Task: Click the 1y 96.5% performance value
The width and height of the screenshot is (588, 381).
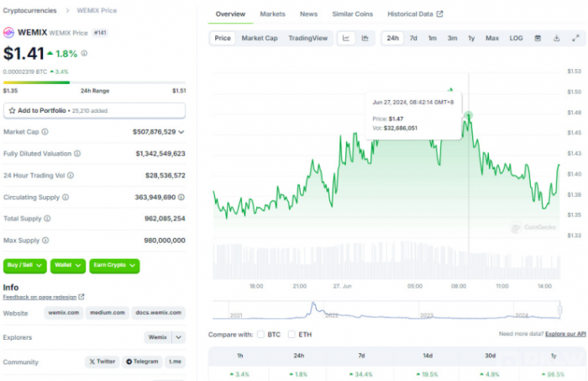Action: [554, 374]
